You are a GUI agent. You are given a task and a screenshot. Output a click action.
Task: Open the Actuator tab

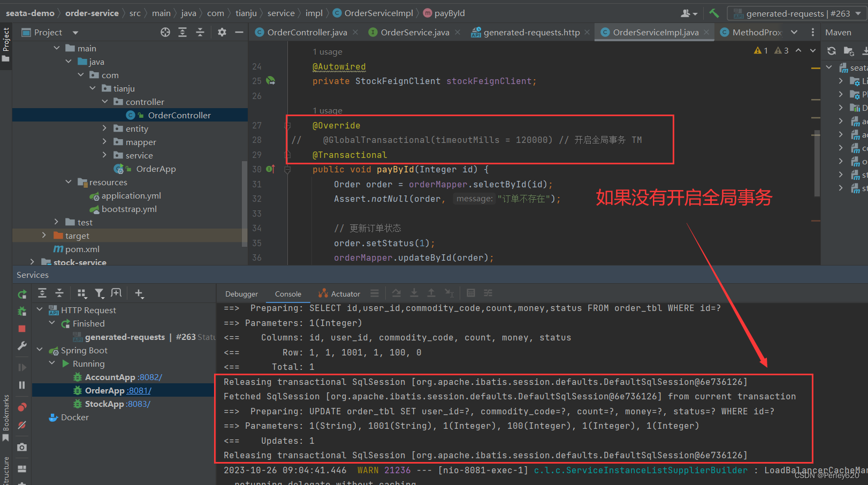pos(339,294)
